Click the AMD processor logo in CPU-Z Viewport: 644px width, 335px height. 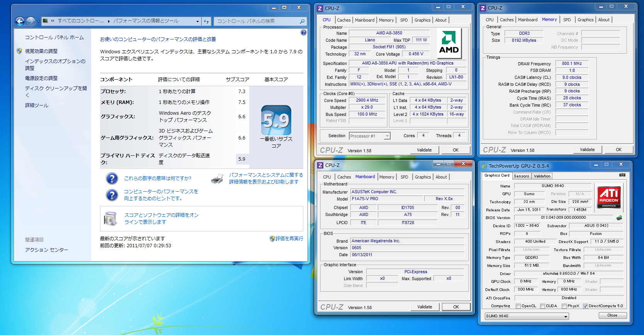tap(449, 44)
